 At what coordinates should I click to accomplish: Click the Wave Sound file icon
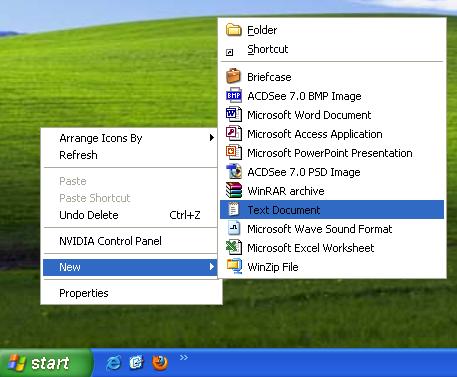[234, 229]
